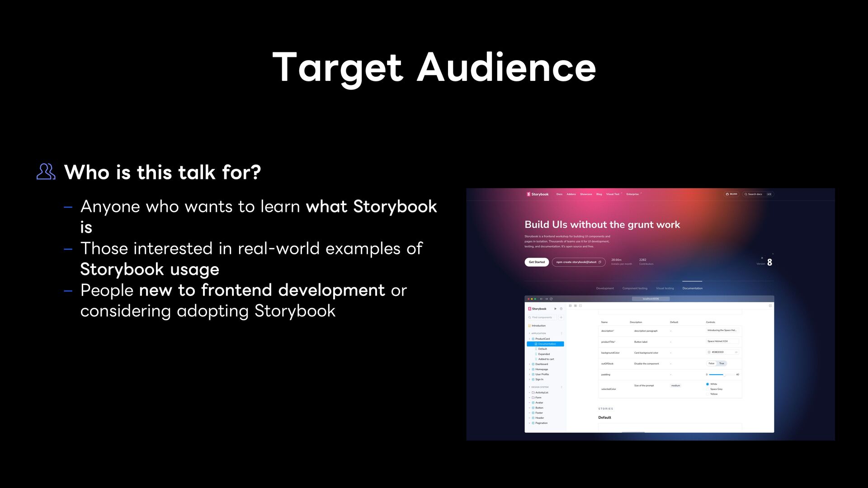Viewport: 868px width, 488px height.
Task: Copy the npm create storybook@latest command
Action: [x=579, y=262]
